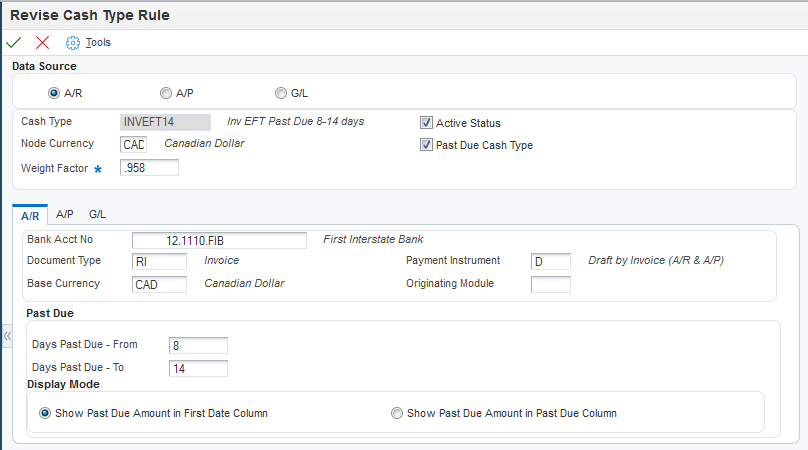The width and height of the screenshot is (808, 450).
Task: Select the A/R data source radio button
Action: pyautogui.click(x=54, y=93)
